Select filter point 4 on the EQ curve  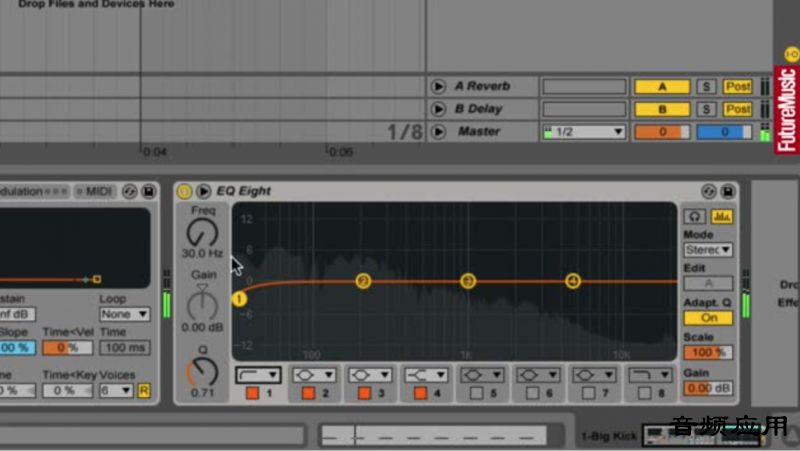(573, 281)
